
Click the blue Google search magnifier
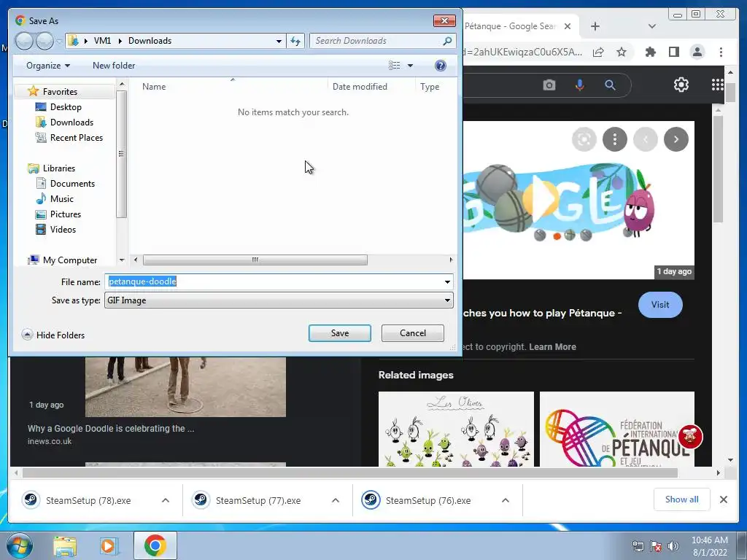click(610, 85)
